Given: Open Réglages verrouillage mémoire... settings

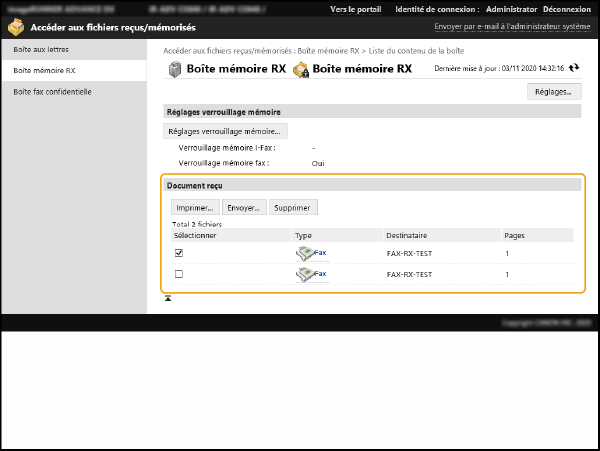Looking at the screenshot, I should [x=225, y=131].
